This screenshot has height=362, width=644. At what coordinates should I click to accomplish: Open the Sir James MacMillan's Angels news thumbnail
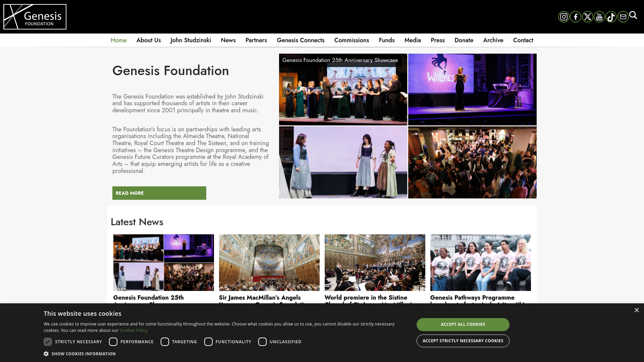269,262
